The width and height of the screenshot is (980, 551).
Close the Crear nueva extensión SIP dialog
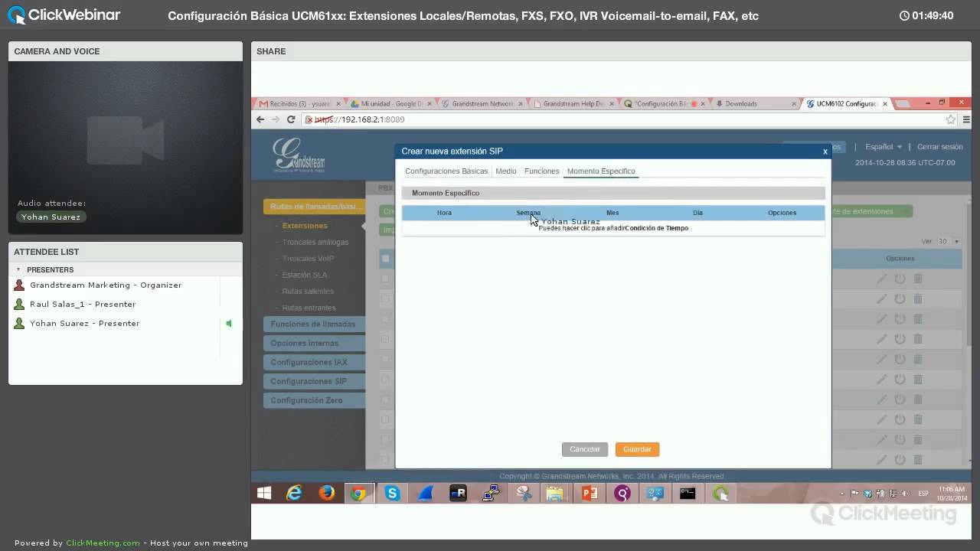825,152
